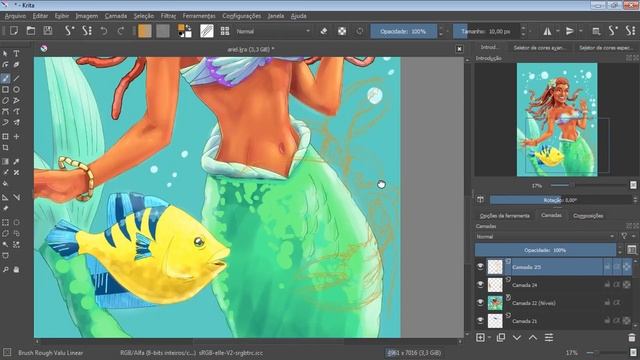Move layer up arrow

pyautogui.click(x=533, y=338)
